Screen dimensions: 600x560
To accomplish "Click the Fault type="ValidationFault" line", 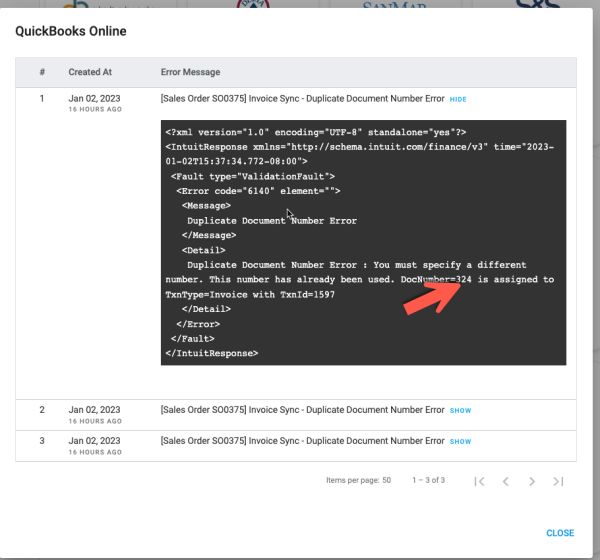I will pos(253,176).
